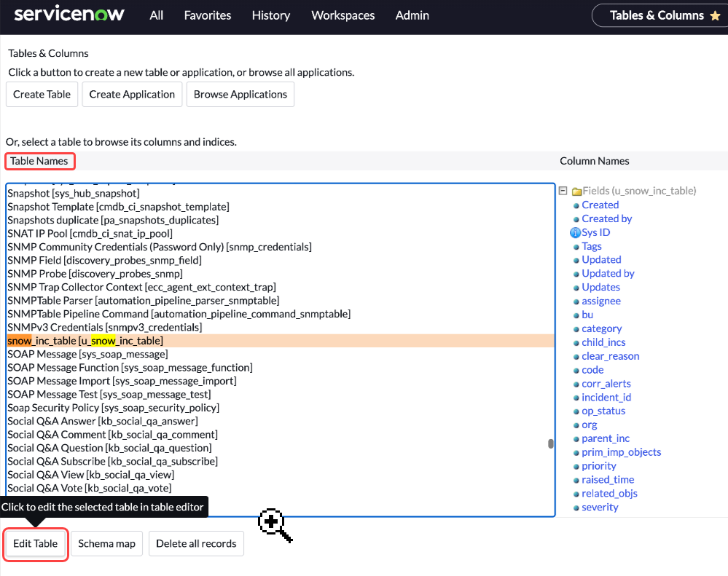Open the History menu
Image resolution: width=728 pixels, height=576 pixels.
[271, 15]
